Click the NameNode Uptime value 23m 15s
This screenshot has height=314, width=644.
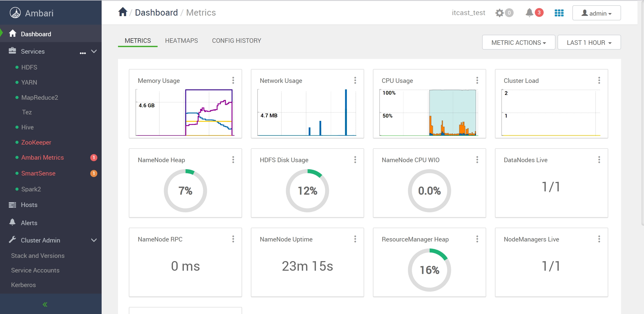pyautogui.click(x=307, y=266)
